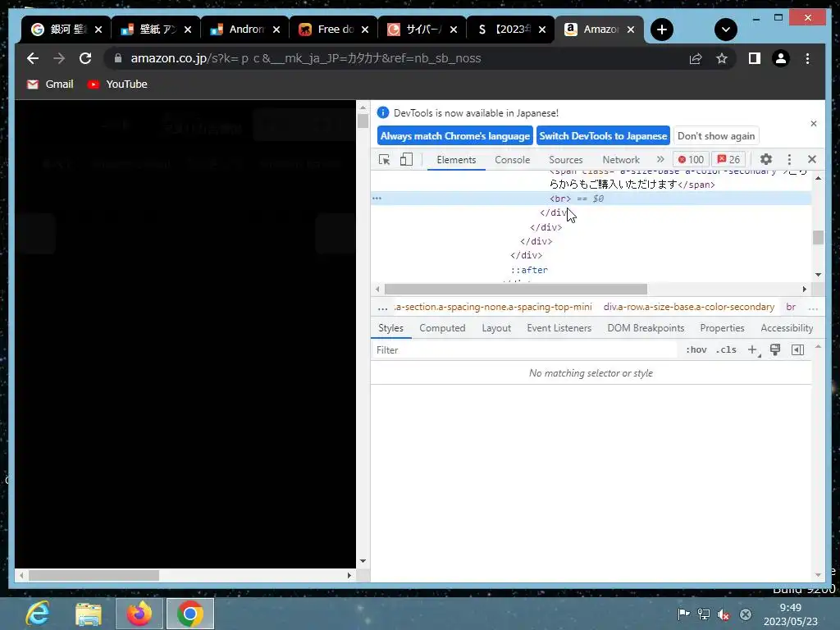Toggle .cls element classes panel

[x=726, y=349]
